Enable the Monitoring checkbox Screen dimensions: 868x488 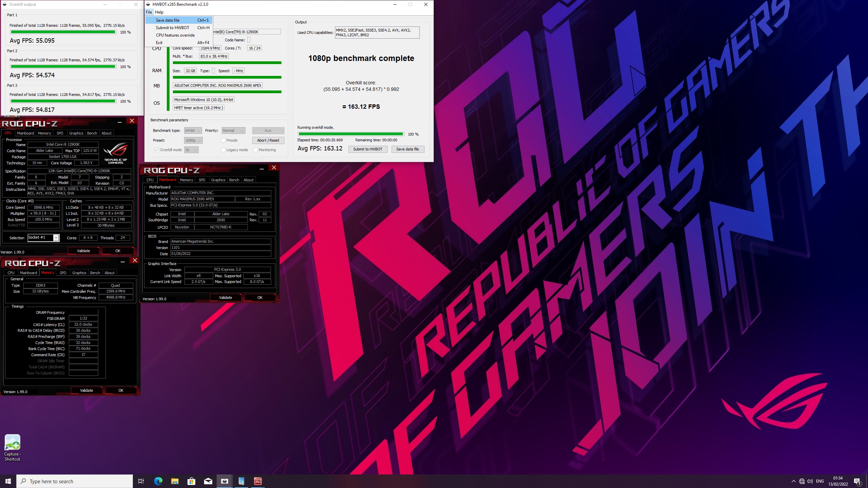tap(255, 150)
